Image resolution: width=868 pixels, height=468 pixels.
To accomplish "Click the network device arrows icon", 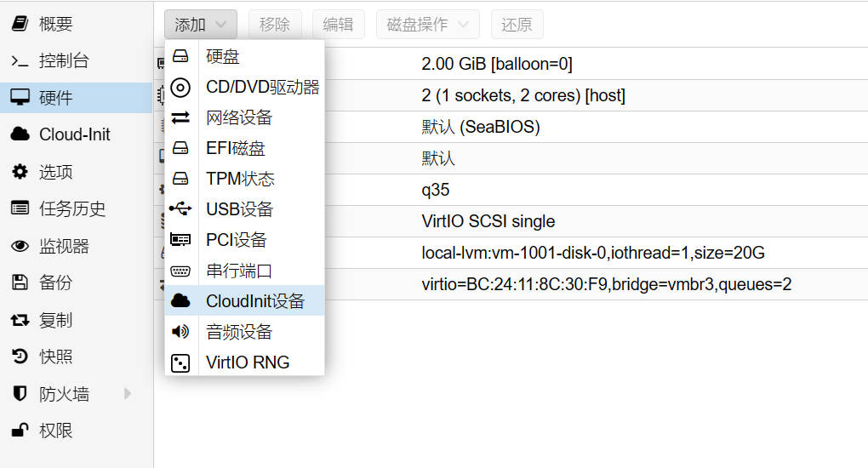I will click(x=180, y=117).
